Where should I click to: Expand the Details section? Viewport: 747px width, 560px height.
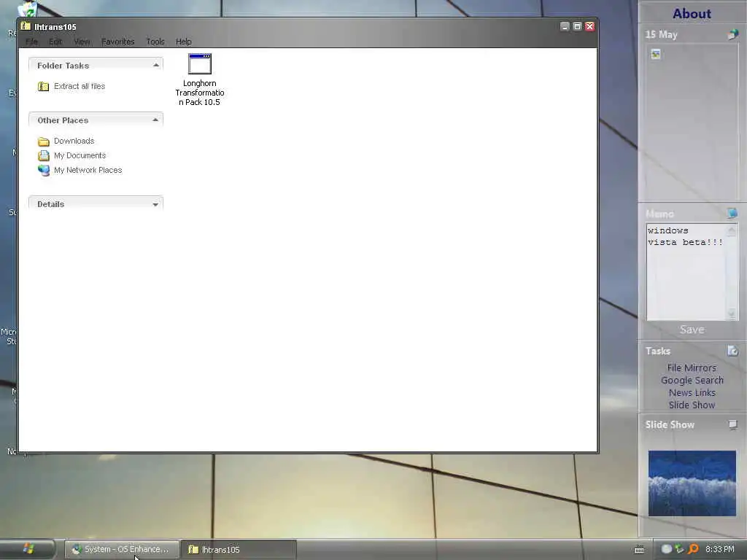pyautogui.click(x=155, y=204)
